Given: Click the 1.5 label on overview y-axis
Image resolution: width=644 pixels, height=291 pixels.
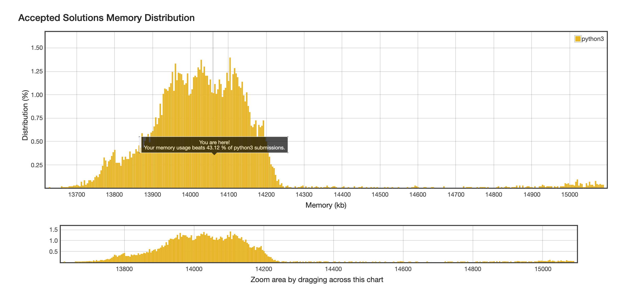Looking at the screenshot, I should tap(53, 230).
